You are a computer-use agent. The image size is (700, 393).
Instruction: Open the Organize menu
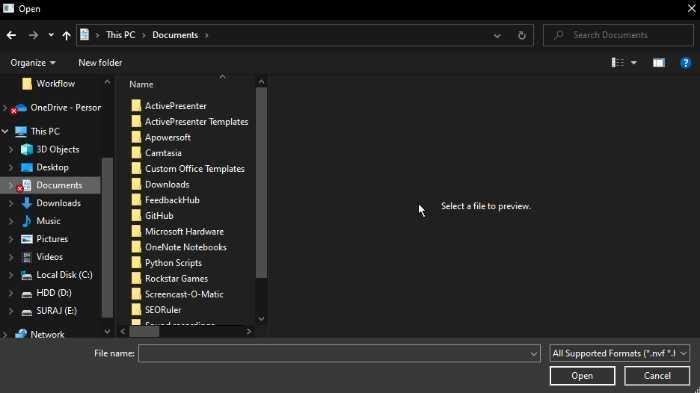pyautogui.click(x=33, y=63)
